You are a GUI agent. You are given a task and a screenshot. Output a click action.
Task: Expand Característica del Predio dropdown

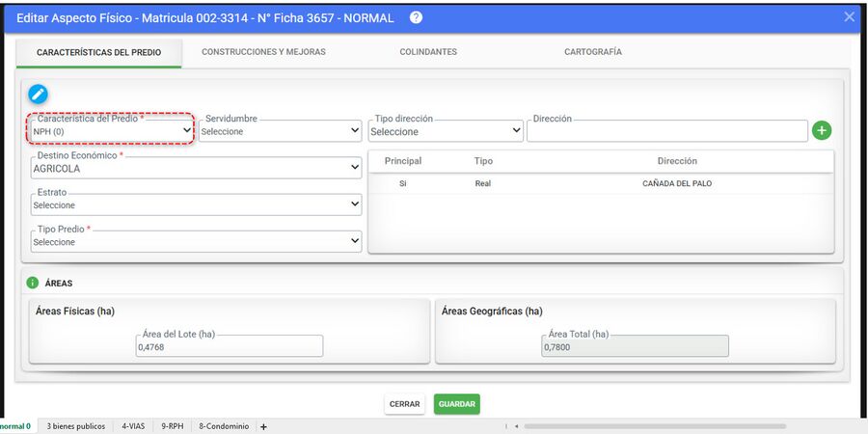click(111, 129)
